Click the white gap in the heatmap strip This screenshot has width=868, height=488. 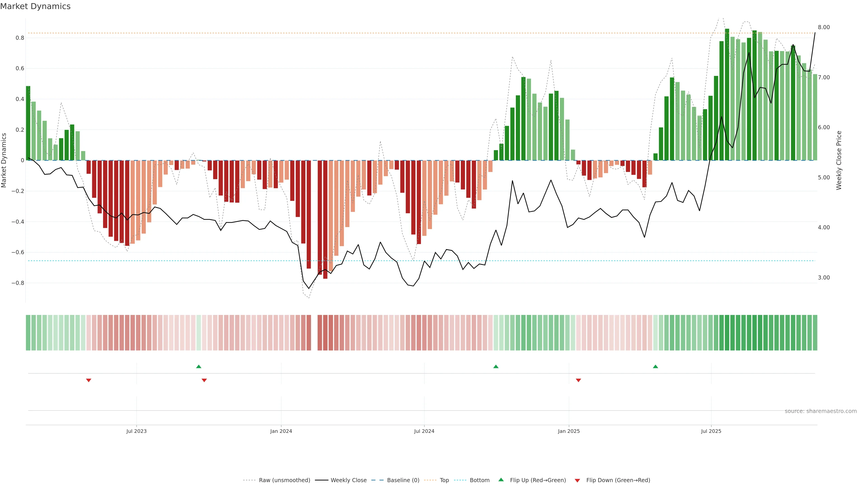[314, 333]
